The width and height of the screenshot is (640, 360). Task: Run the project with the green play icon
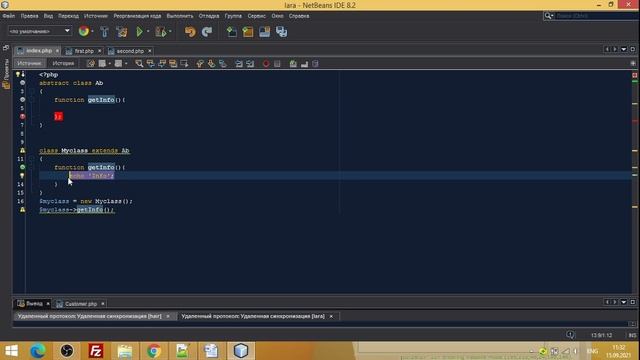(140, 31)
